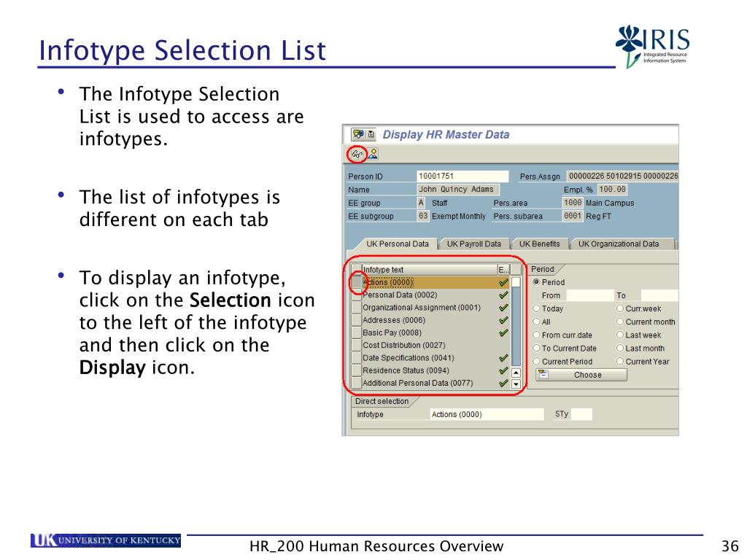Click the Organizational Assignment (0001) row text
Image resolution: width=747 pixels, height=560 pixels.
pyautogui.click(x=422, y=308)
